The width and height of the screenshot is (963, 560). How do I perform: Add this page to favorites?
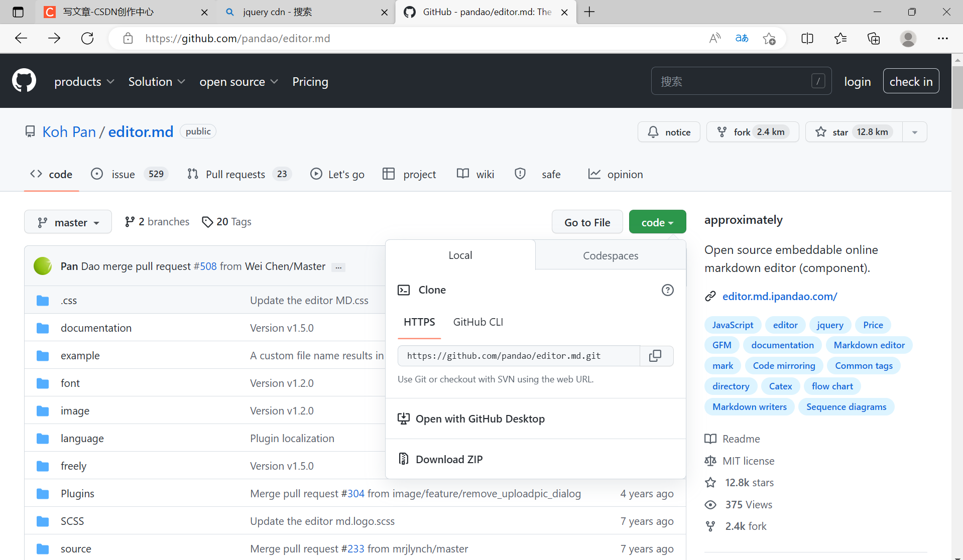(x=769, y=39)
